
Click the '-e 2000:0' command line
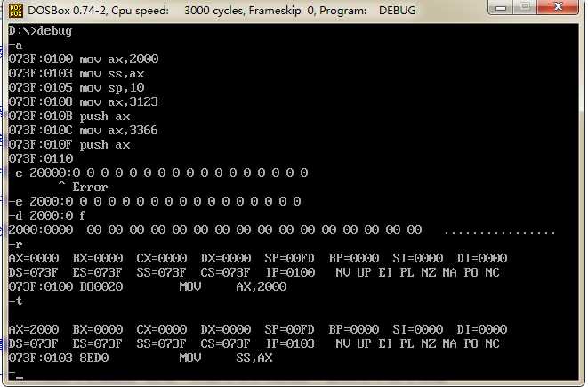click(x=155, y=201)
